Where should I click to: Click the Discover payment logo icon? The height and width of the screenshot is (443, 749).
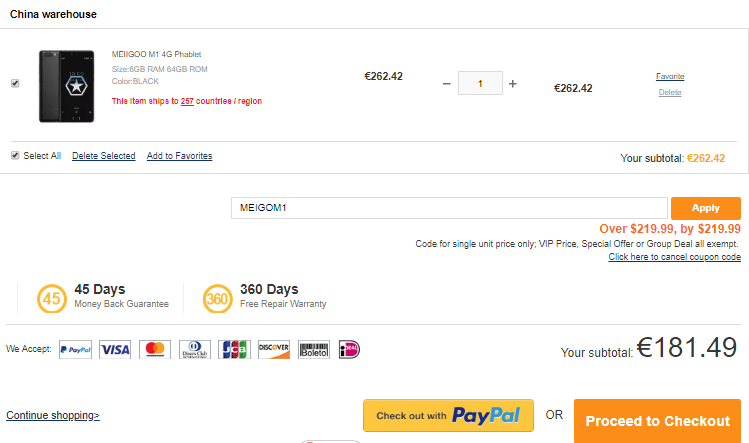coord(274,349)
